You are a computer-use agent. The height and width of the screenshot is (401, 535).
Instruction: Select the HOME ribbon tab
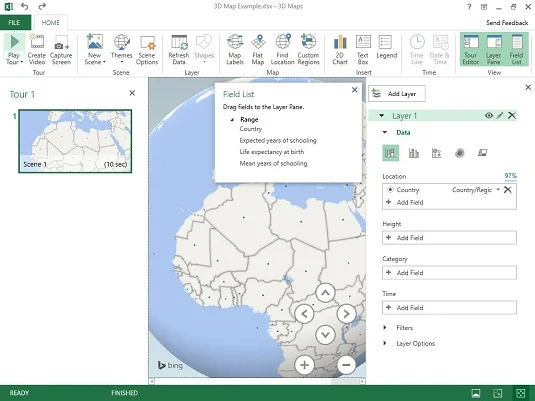(50, 23)
